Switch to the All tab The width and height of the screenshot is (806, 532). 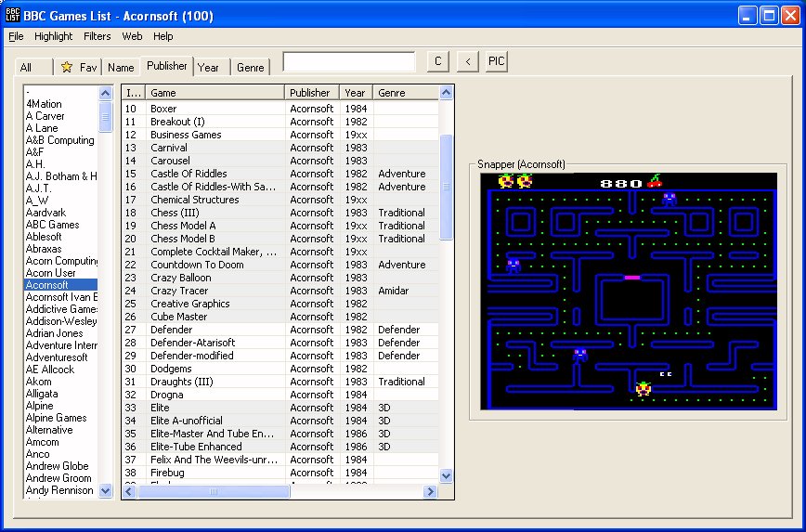click(x=33, y=68)
